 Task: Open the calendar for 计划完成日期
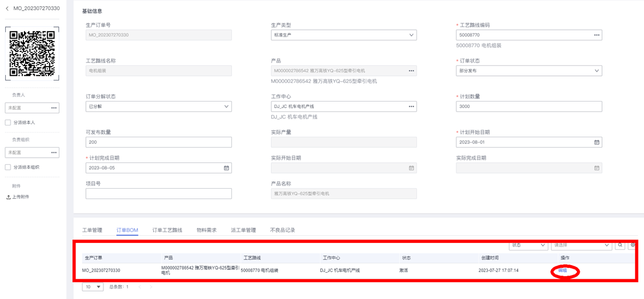226,168
